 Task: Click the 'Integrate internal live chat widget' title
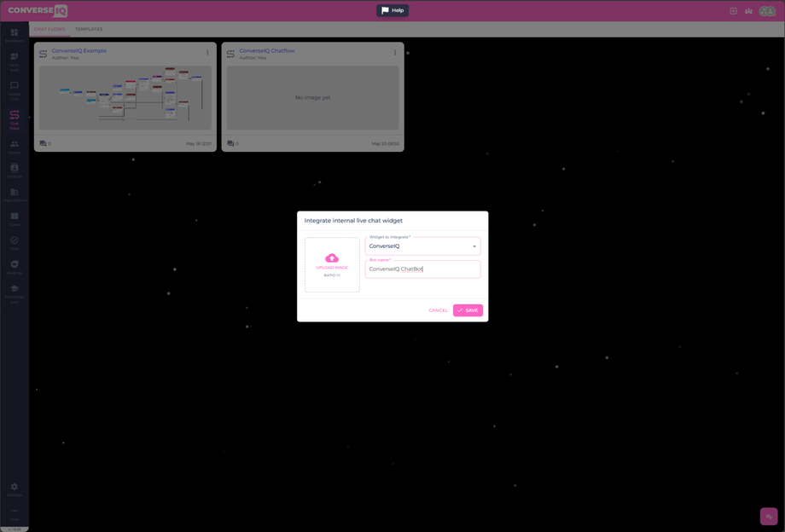[x=353, y=221]
